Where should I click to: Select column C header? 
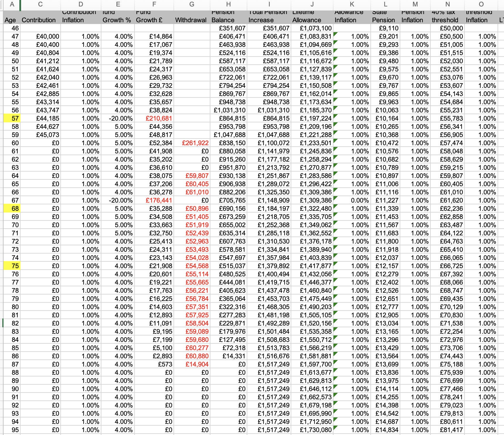click(40, 4)
